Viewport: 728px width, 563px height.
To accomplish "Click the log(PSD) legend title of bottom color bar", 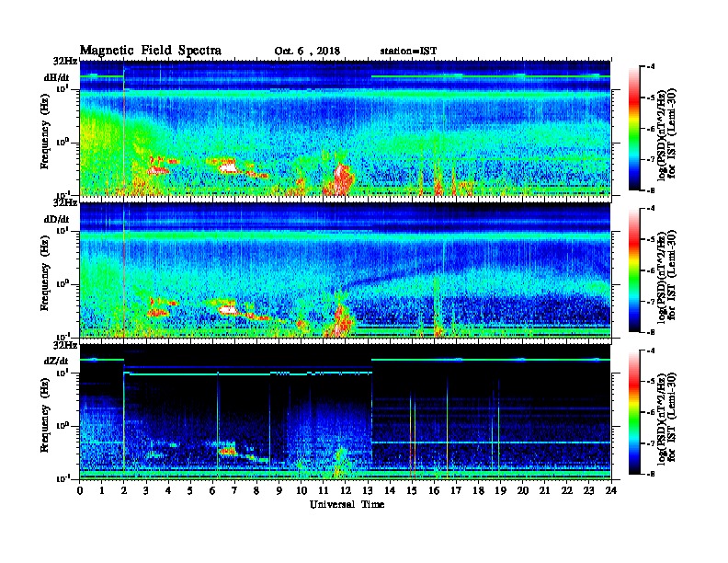I will (x=666, y=419).
